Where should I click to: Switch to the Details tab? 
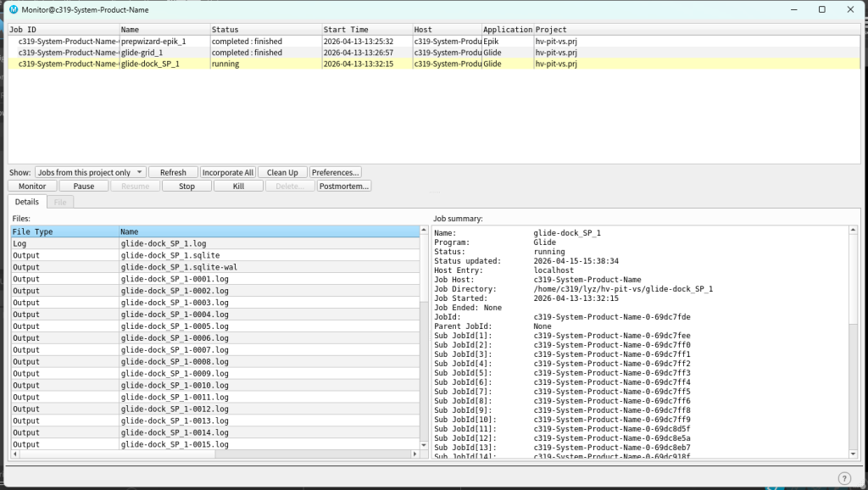click(x=26, y=202)
